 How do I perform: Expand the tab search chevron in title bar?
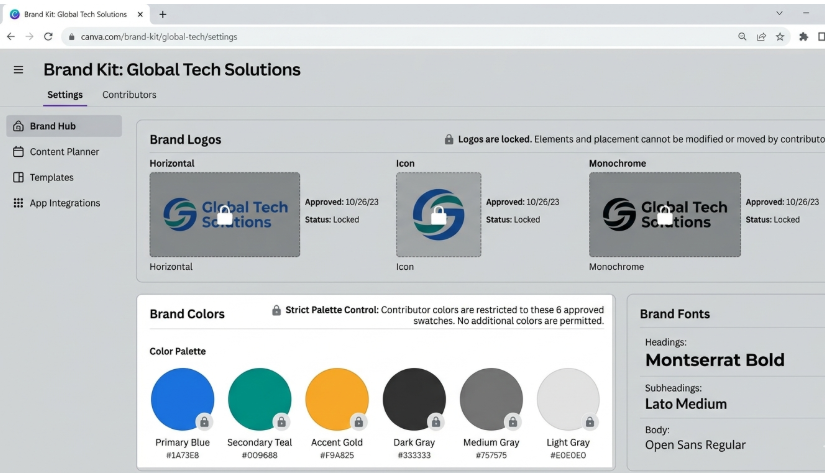[x=779, y=13]
